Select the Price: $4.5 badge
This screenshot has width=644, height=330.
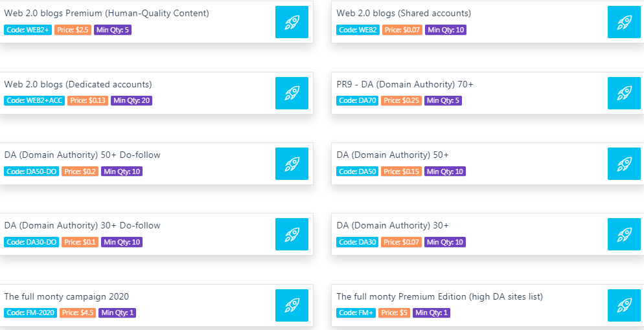tap(78, 313)
